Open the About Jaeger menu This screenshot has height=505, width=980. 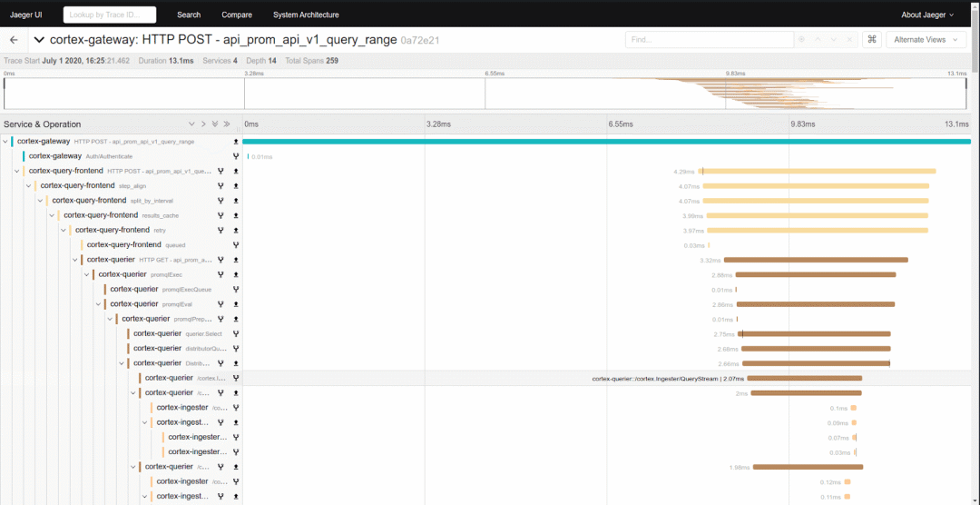(x=927, y=15)
